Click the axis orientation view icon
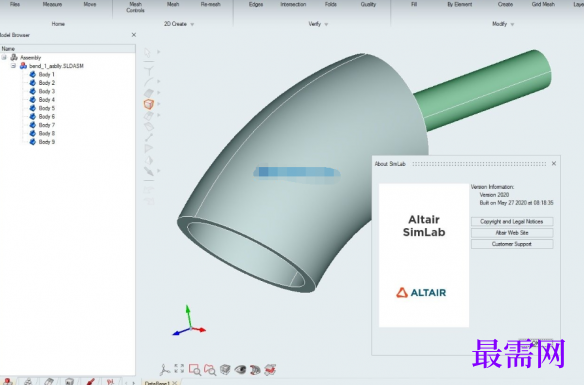The image size is (584, 385). pos(164,369)
